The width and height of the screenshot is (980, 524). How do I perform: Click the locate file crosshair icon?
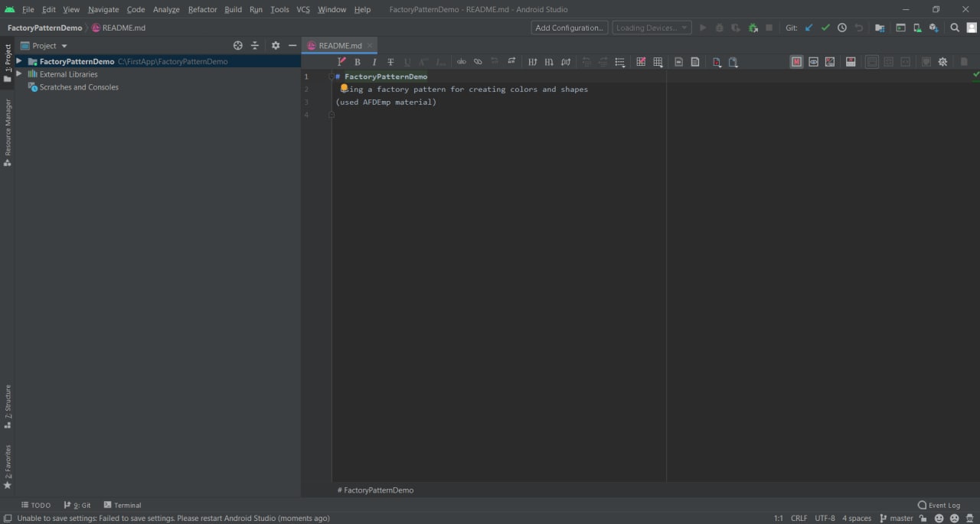[237, 46]
